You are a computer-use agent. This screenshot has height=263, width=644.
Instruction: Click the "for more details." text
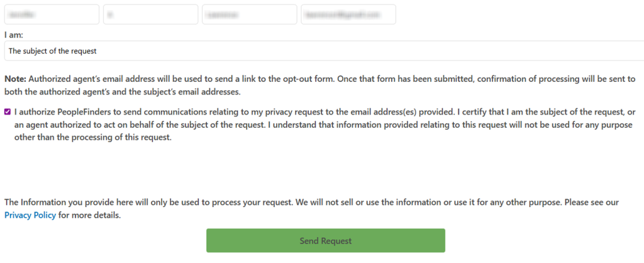pyautogui.click(x=89, y=215)
